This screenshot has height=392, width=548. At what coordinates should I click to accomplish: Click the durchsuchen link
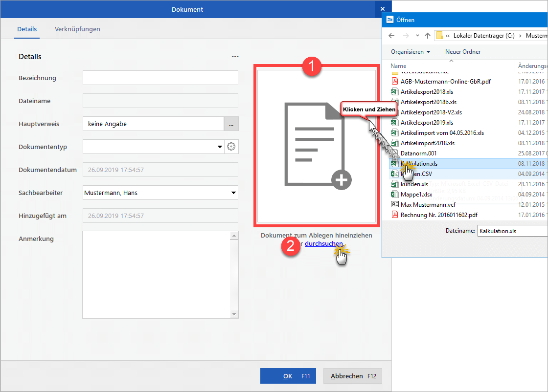pos(323,243)
